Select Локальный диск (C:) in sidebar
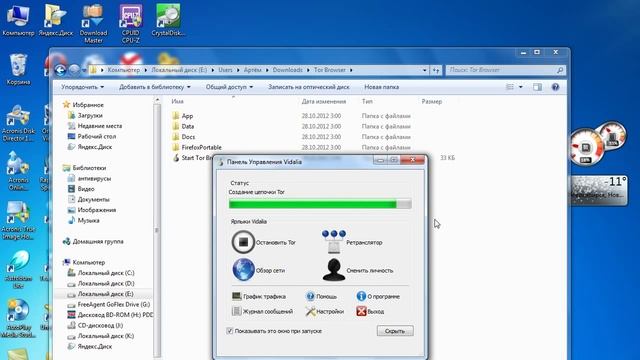The height and width of the screenshot is (360, 640). point(106,273)
